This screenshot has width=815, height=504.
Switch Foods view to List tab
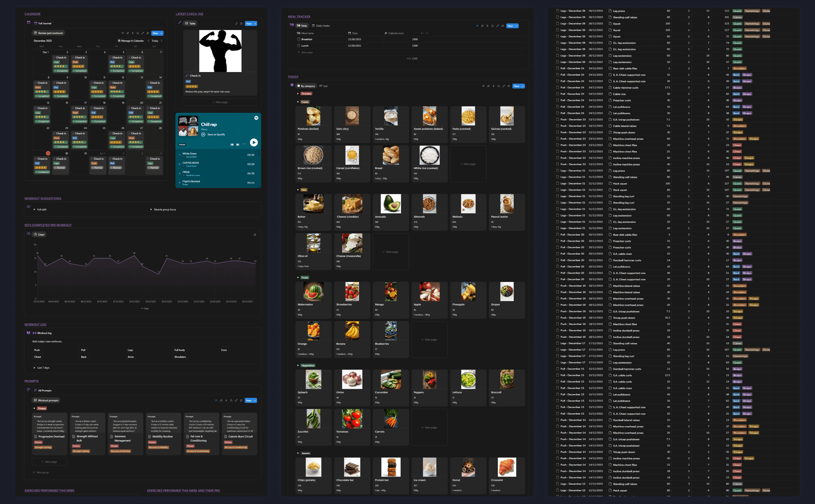point(323,86)
